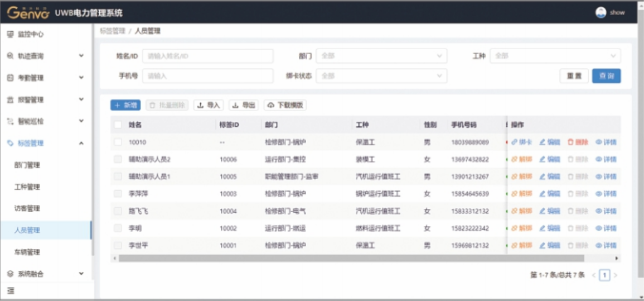Edit the 李明 row
The height and width of the screenshot is (301, 644).
coord(550,228)
